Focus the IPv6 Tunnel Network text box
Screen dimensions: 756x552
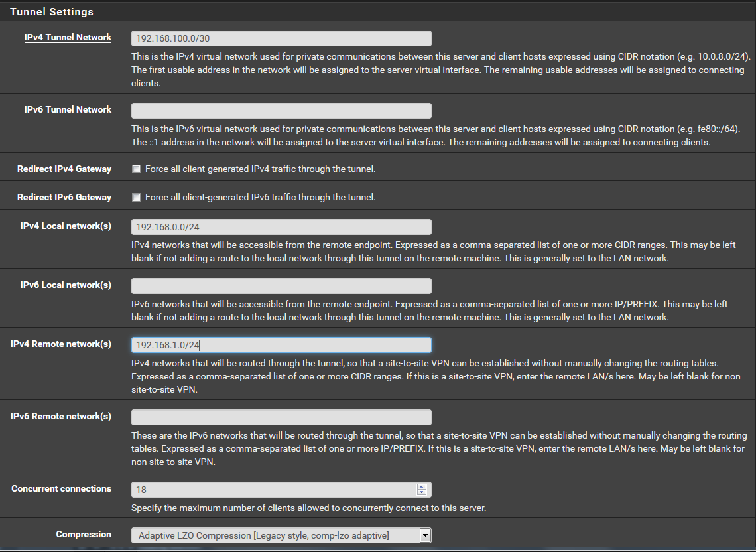pyautogui.click(x=281, y=111)
